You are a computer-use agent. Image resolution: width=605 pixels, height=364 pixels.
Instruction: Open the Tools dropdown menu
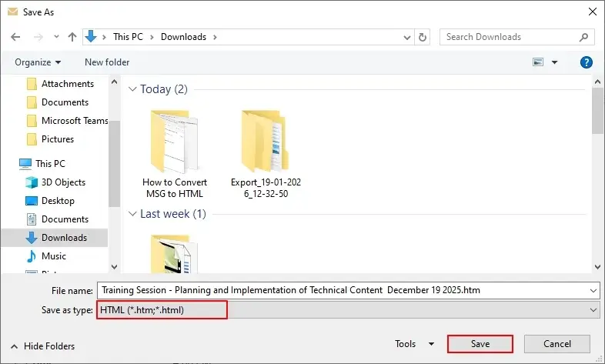click(414, 344)
